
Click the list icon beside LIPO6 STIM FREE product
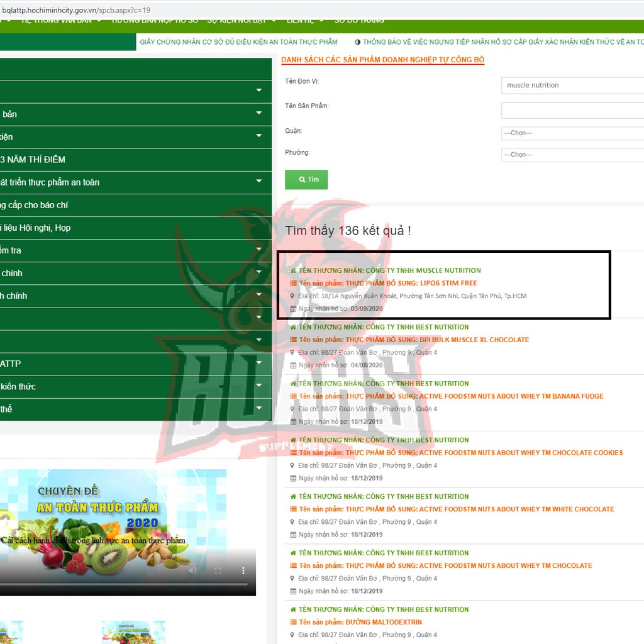(x=293, y=284)
